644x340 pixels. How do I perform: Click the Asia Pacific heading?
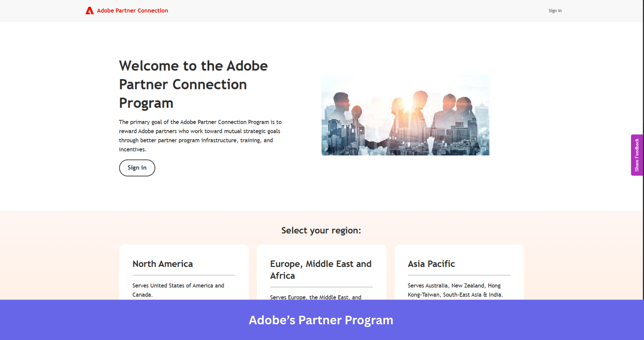pos(431,264)
